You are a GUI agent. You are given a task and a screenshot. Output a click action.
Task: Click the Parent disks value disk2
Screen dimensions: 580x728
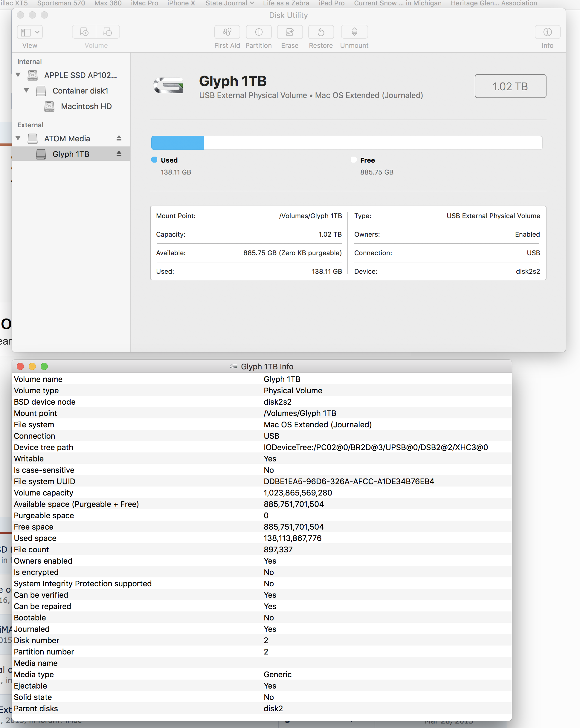(x=273, y=708)
